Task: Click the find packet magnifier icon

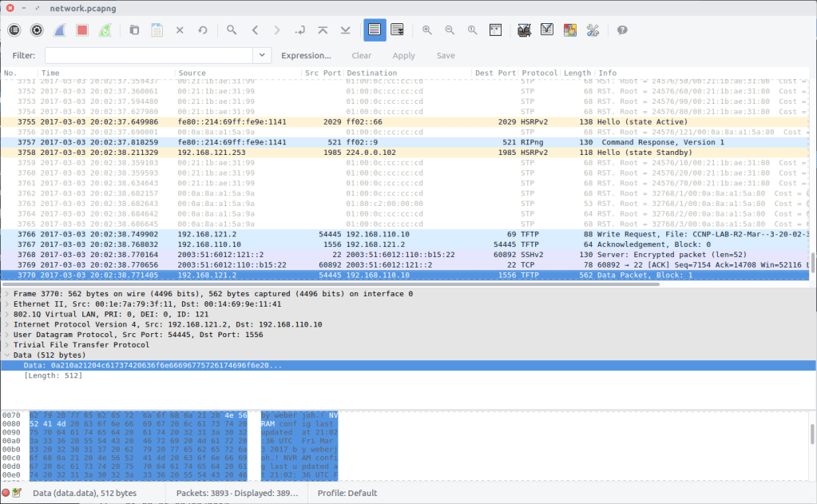Action: click(x=232, y=30)
